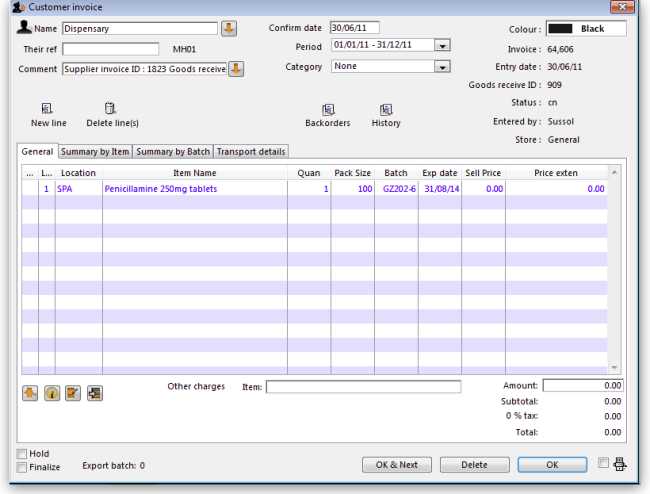Enable the Hold checkbox
Viewport: 650px width, 494px height.
22,454
